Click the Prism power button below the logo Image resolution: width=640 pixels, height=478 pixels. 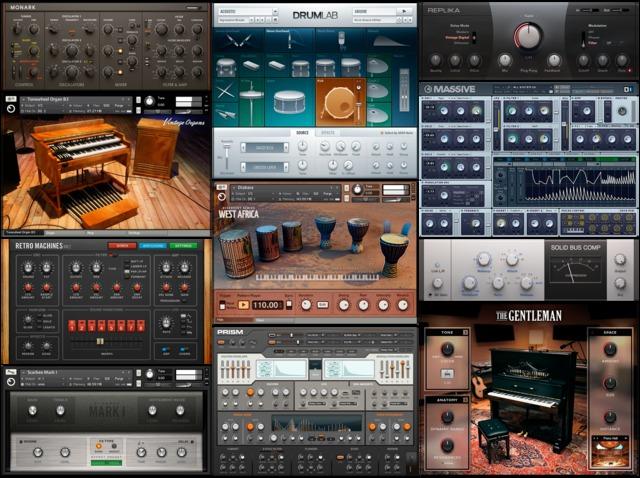[x=221, y=342]
